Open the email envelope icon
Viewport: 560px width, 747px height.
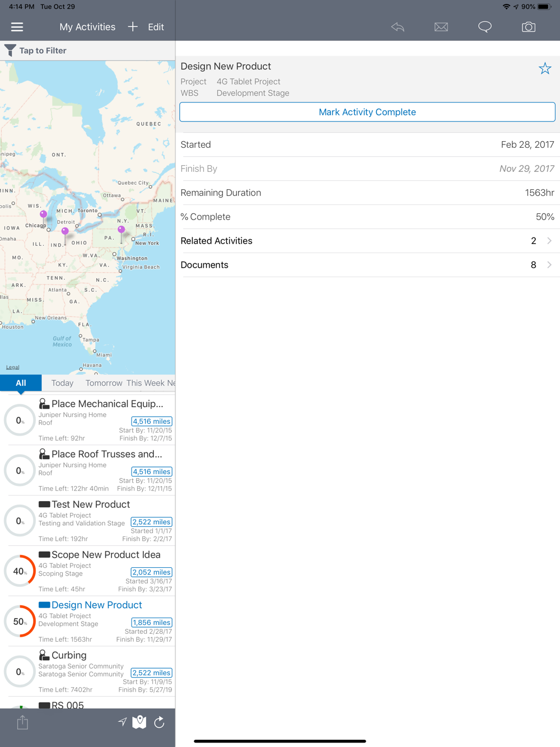tap(441, 27)
